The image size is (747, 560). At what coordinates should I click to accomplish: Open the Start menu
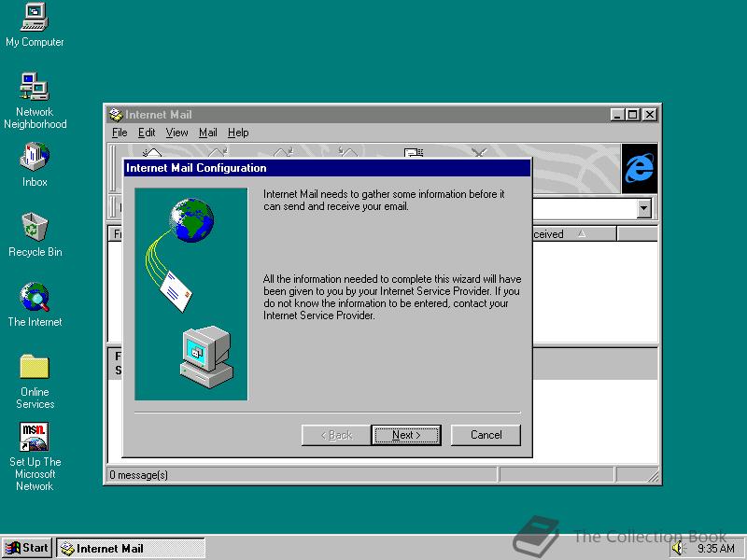coord(27,548)
